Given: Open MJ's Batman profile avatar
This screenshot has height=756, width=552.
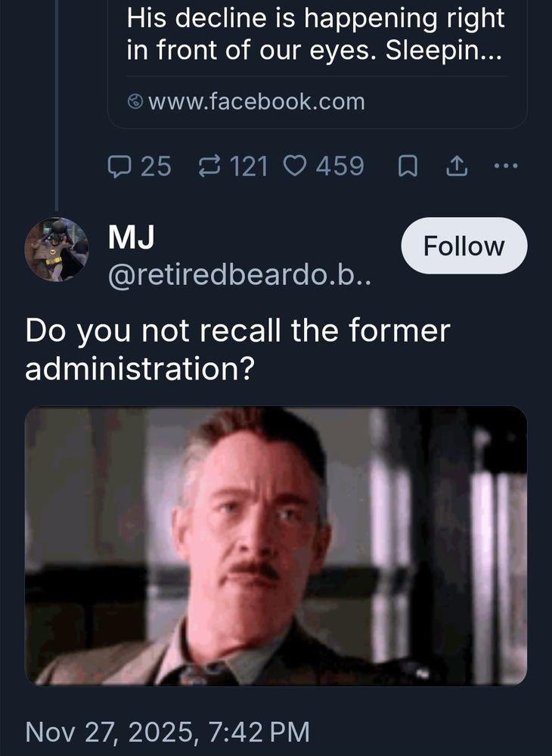Looking at the screenshot, I should (57, 249).
